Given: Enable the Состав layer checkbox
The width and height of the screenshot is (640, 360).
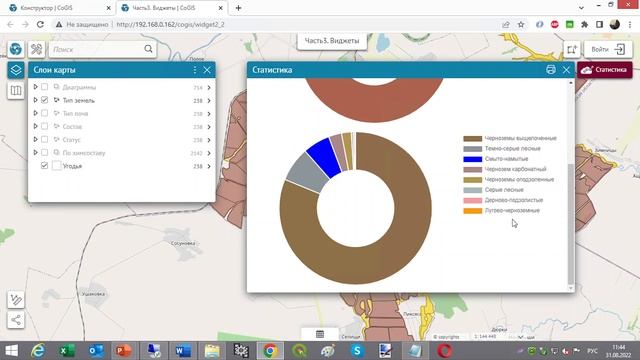Looking at the screenshot, I should click(44, 126).
